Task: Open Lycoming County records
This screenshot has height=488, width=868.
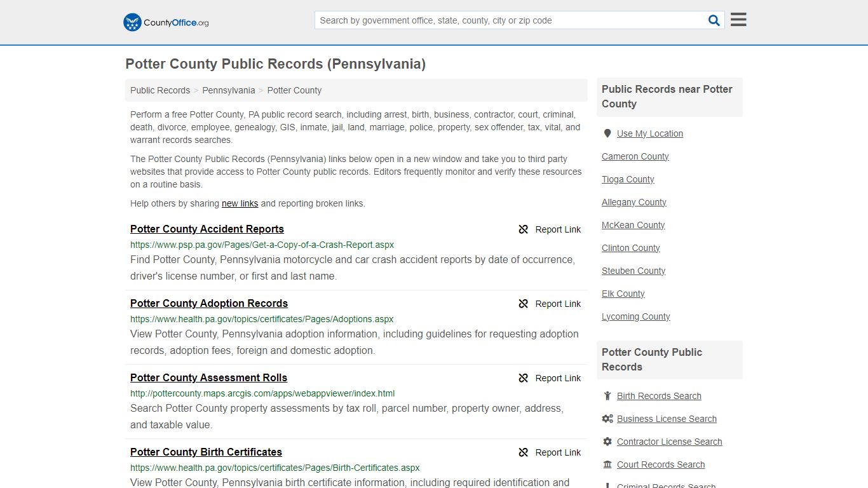Action: tap(636, 316)
